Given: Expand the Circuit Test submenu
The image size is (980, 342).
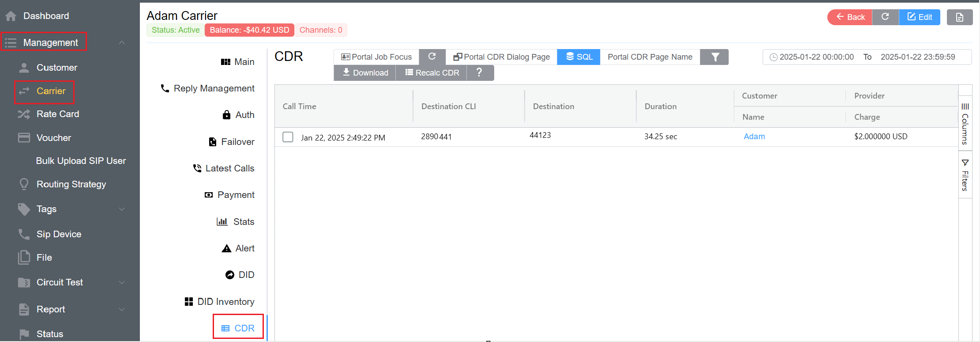Looking at the screenshot, I should tap(122, 282).
